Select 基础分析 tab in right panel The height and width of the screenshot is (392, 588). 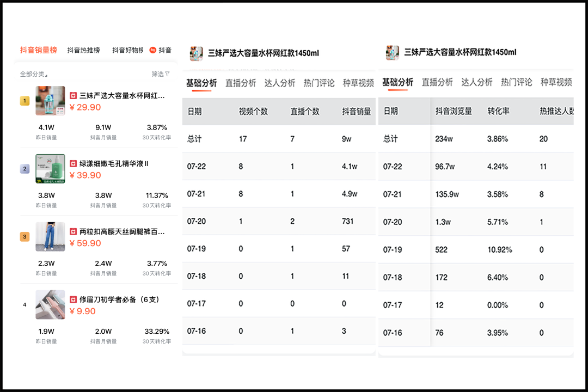point(398,82)
